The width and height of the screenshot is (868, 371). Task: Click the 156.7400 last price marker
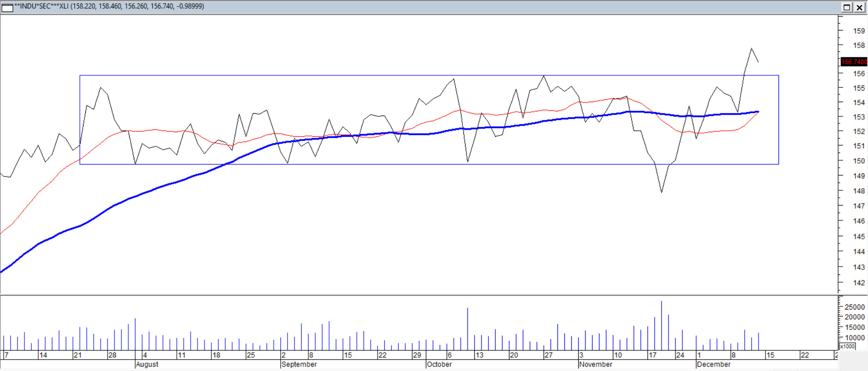tap(854, 62)
